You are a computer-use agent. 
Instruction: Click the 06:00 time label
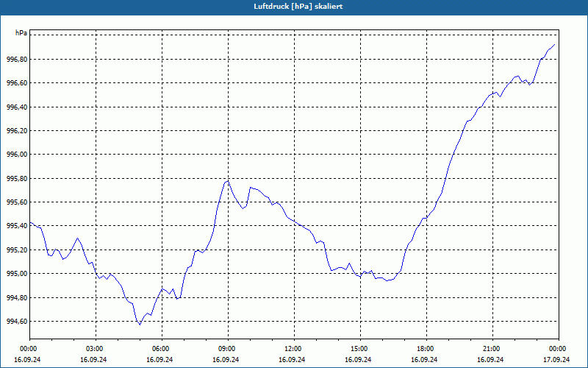[x=162, y=349]
